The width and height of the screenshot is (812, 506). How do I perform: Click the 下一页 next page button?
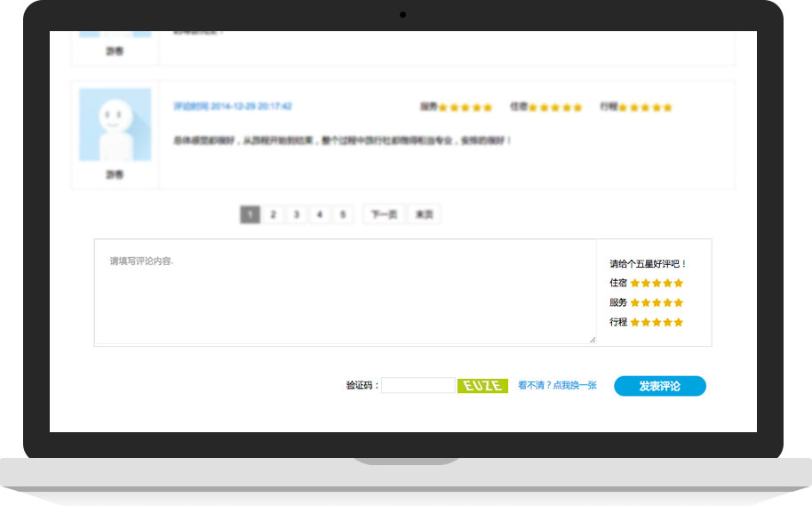point(384,214)
